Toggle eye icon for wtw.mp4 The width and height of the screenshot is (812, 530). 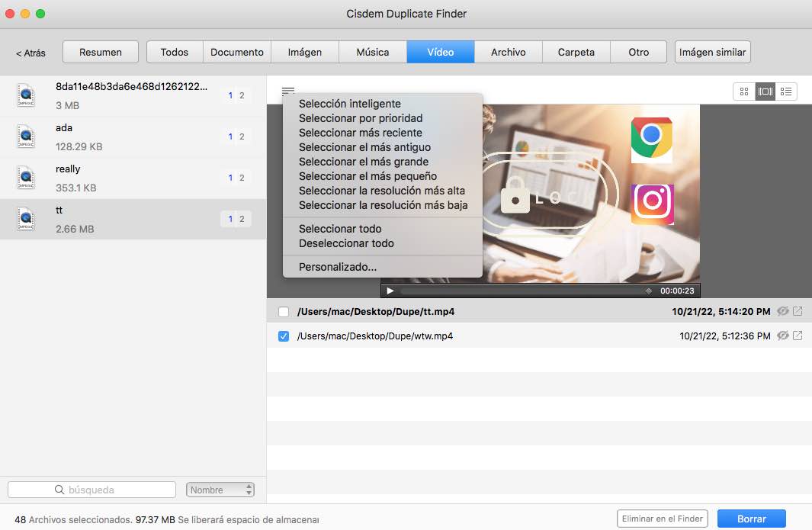(x=782, y=336)
